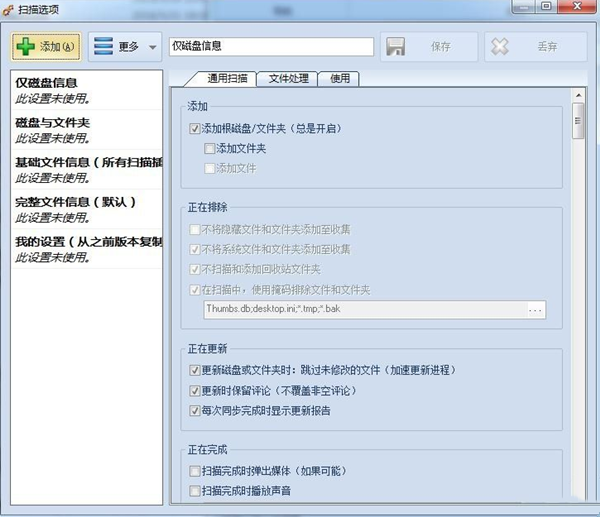Switch to the 文件处理 tab

[289, 79]
